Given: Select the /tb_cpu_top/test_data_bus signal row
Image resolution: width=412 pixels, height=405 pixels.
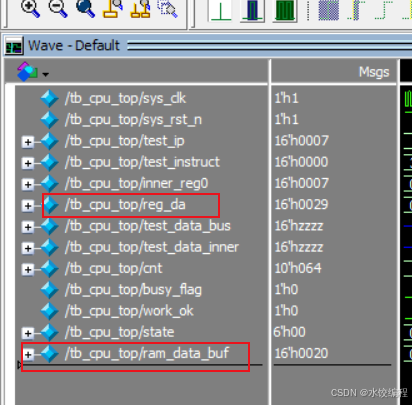Looking at the screenshot, I should tap(148, 226).
